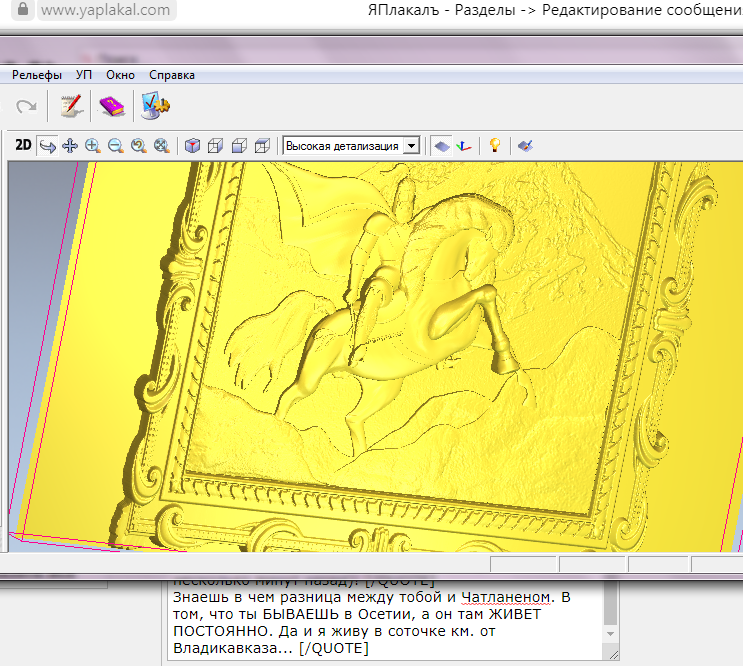The image size is (743, 666).
Task: Switch to the 2D view button
Action: coord(23,145)
